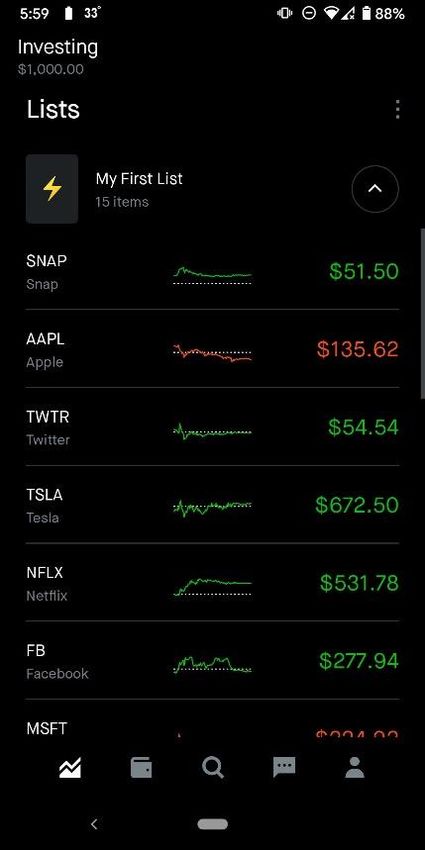Open the messages chat bubble icon

284,768
